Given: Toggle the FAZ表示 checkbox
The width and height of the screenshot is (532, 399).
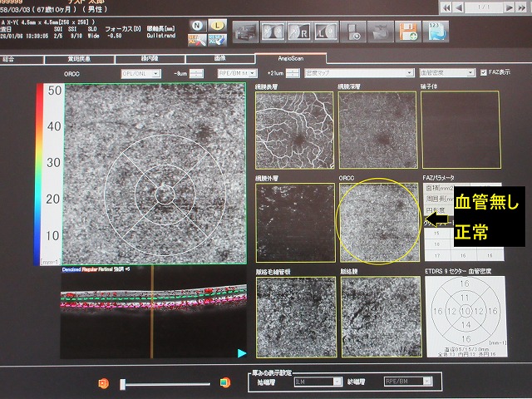Looking at the screenshot, I should coord(485,72).
